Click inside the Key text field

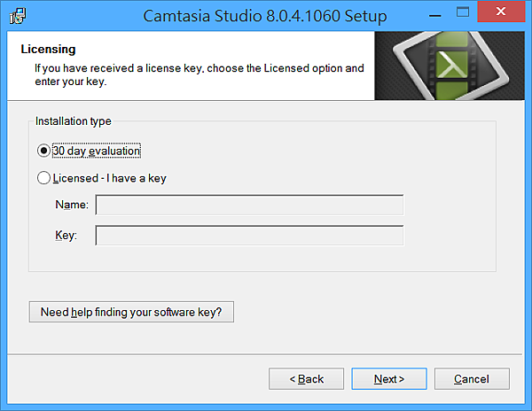coord(249,236)
